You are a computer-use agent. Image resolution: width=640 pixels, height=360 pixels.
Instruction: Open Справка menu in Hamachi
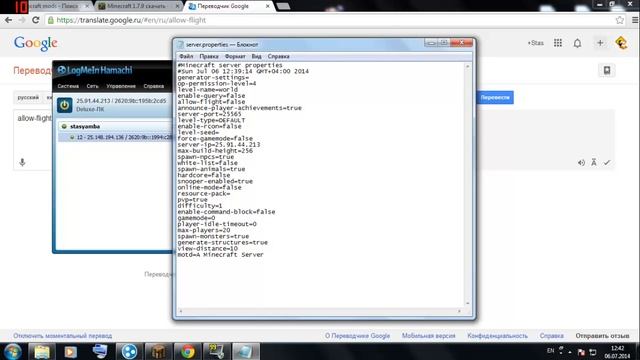click(154, 86)
